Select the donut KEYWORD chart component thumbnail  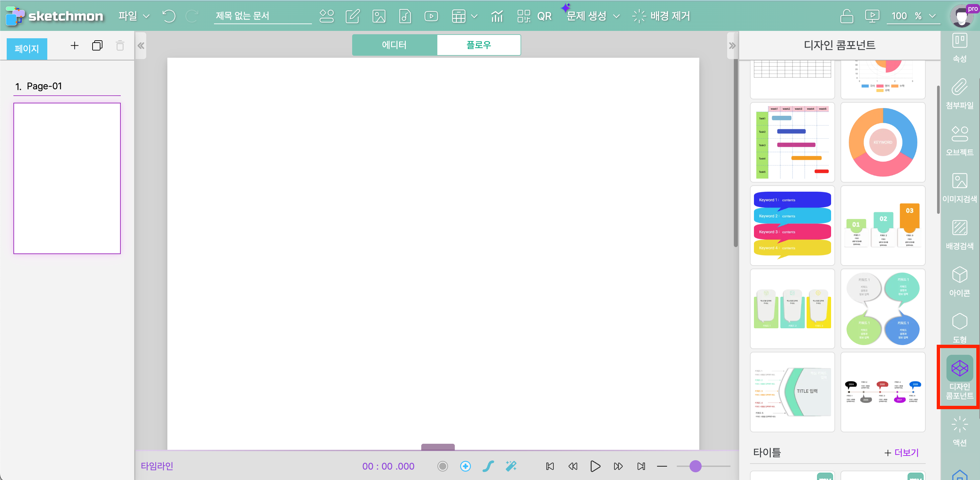(x=883, y=142)
